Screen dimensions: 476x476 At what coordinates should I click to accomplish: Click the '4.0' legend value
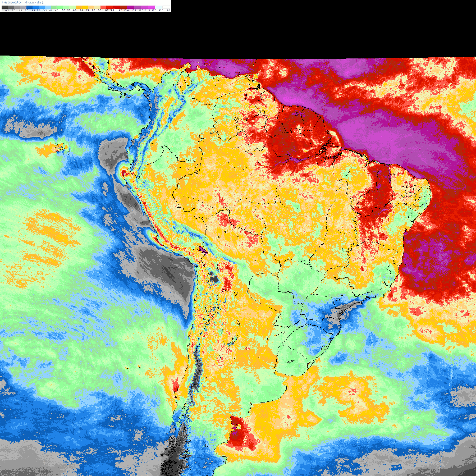(x=51, y=10)
